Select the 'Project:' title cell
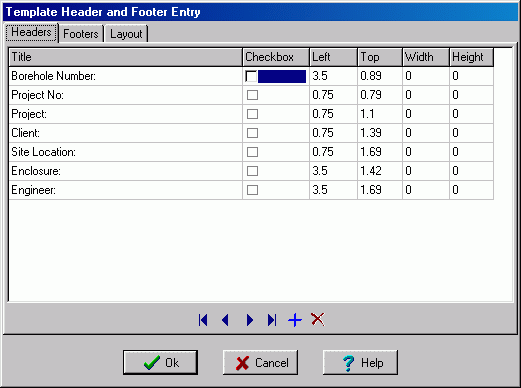 126,114
